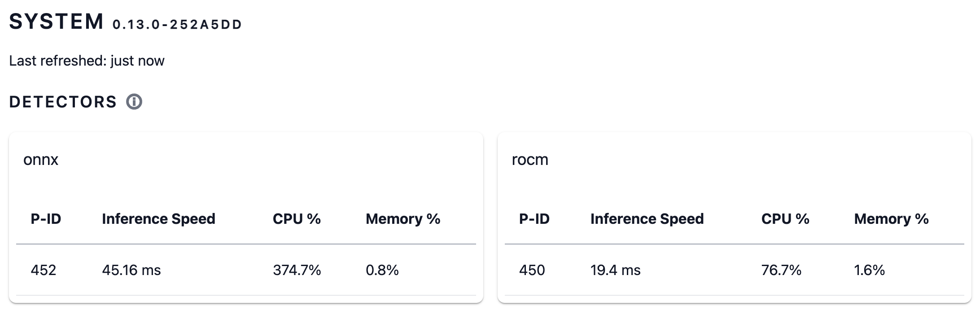
Task: Click onnx Memory % column header
Action: (x=403, y=219)
